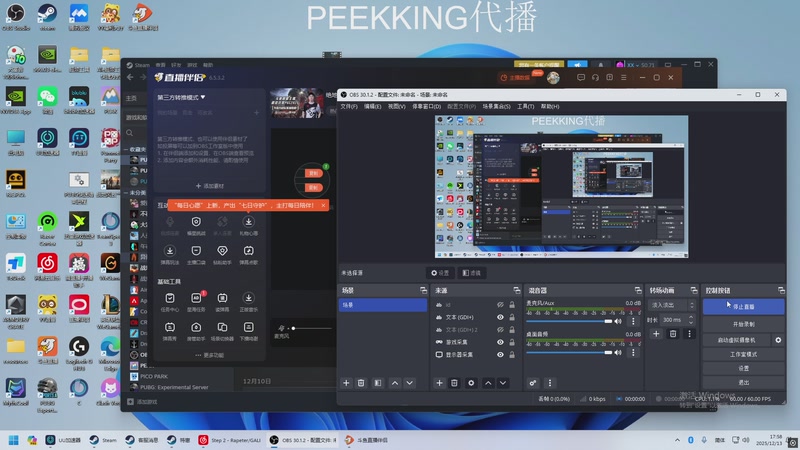Image resolution: width=800 pixels, height=450 pixels.
Task: Open 弹幕点歌 tool in 直播伴侣
Action: pos(248,254)
